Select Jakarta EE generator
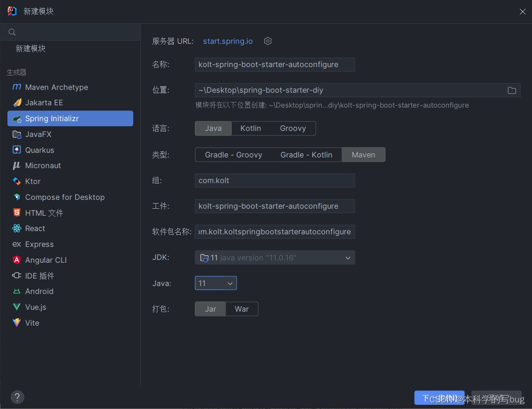Viewport: 532px width, 409px height. tap(70, 102)
